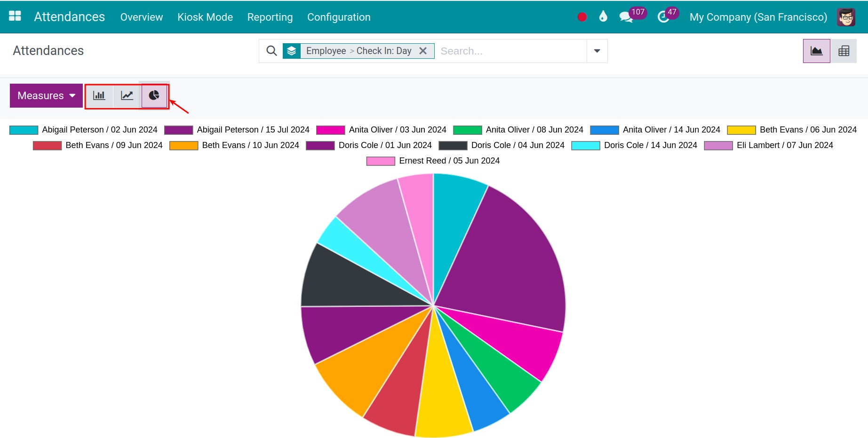The width and height of the screenshot is (868, 438).
Task: Toggle Abigail Peterson / 02 Jun 2024 legend entry
Action: pyautogui.click(x=83, y=130)
